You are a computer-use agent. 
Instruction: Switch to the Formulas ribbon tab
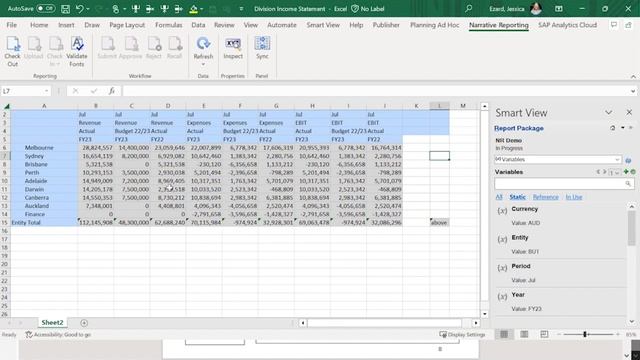(169, 25)
